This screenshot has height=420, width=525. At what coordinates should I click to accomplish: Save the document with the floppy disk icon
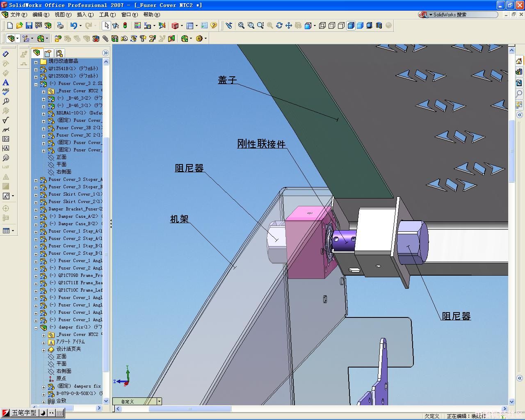pos(29,25)
